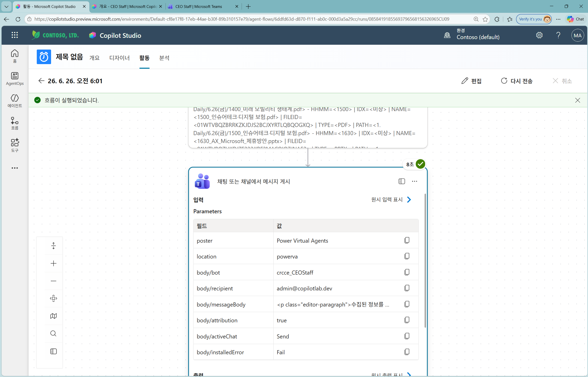The width and height of the screenshot is (588, 377).
Task: Open the Settings gear icon
Action: [x=539, y=35]
